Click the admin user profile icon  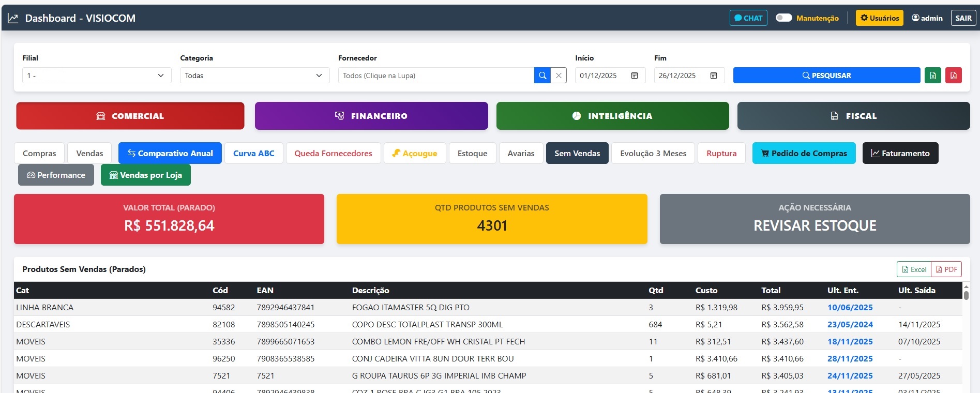[915, 18]
